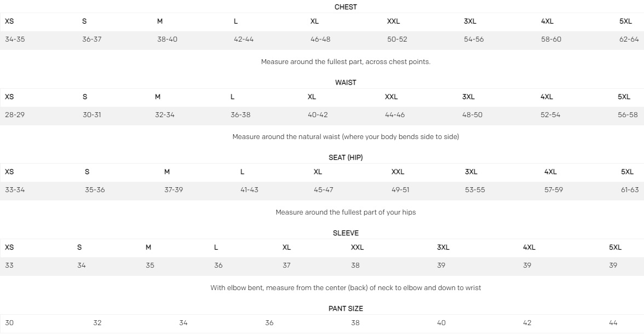Select pant size 44
Screen dimensions: 644x335
pyautogui.click(x=613, y=323)
